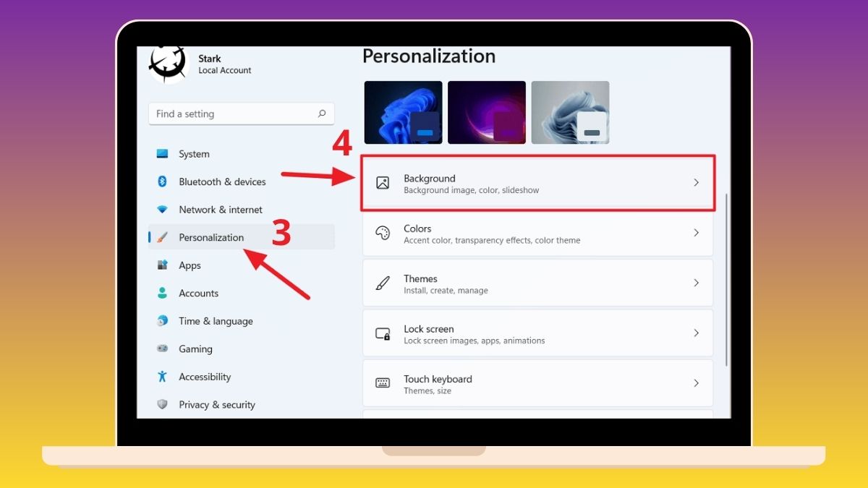868x488 pixels.
Task: Open the Touch keyboard row title
Action: pos(438,379)
